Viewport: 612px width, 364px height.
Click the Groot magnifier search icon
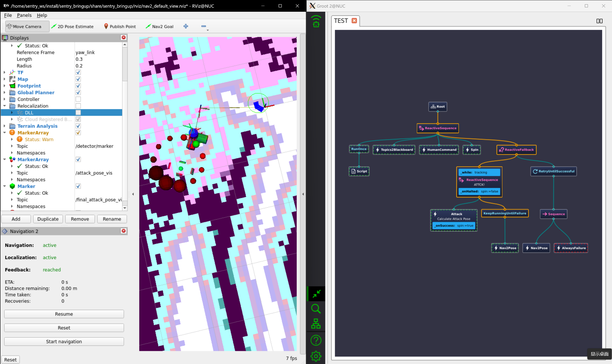click(316, 309)
